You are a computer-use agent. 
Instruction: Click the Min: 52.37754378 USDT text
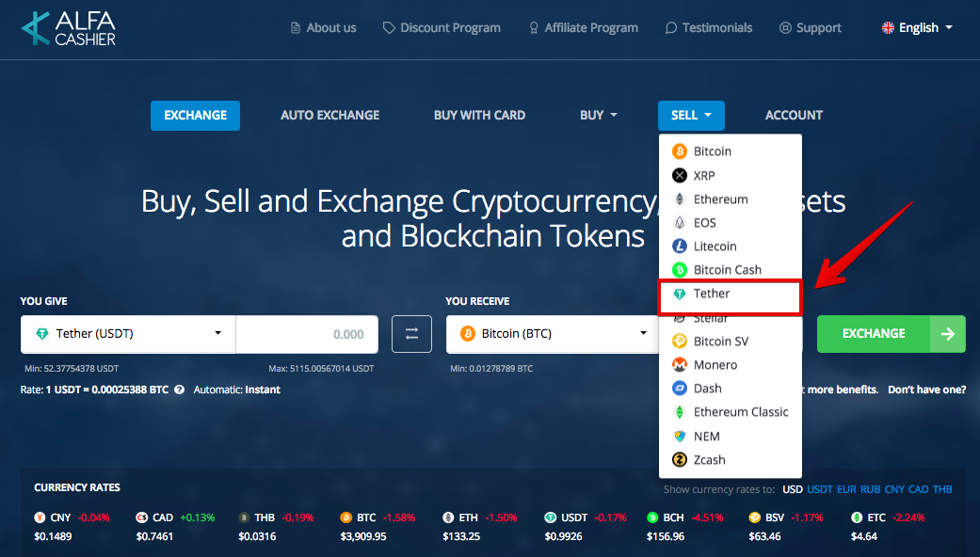(72, 369)
